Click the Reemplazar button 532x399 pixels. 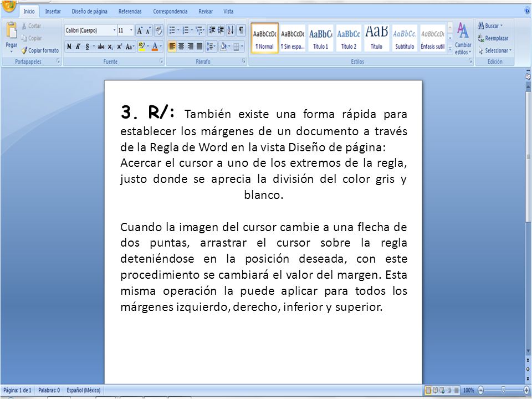(x=493, y=38)
